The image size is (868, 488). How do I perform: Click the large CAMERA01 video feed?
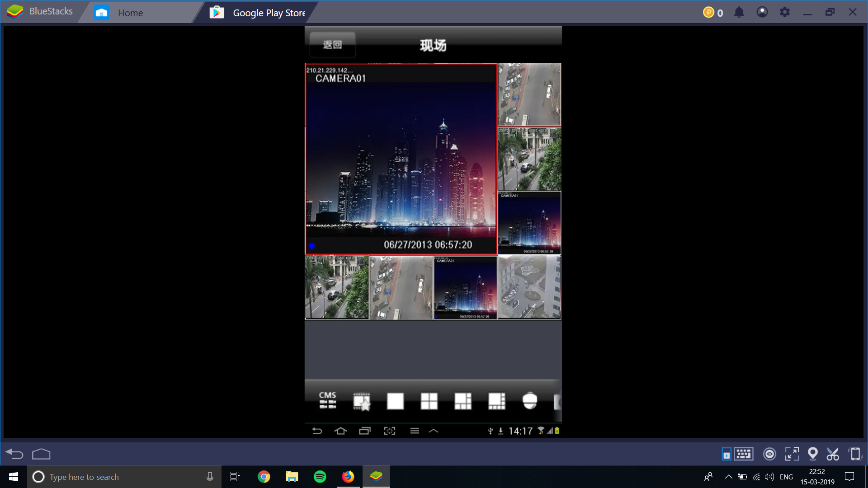coord(401,159)
